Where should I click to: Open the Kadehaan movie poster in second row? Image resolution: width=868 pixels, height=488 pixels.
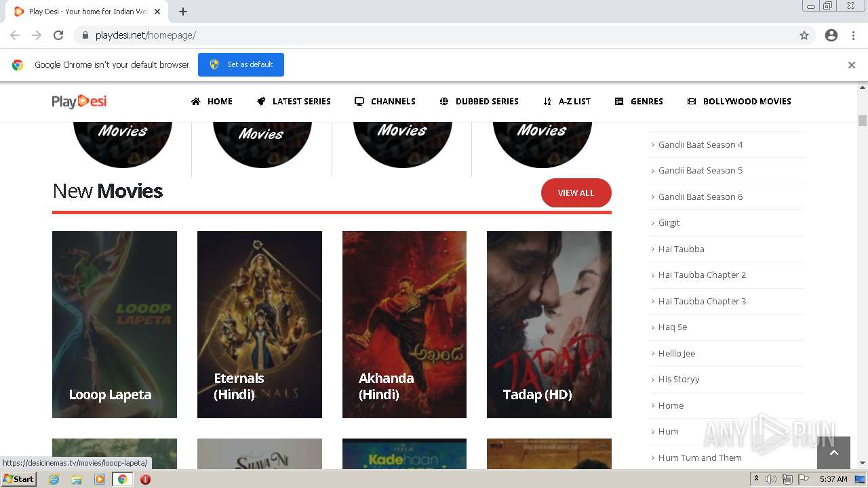pos(404,454)
